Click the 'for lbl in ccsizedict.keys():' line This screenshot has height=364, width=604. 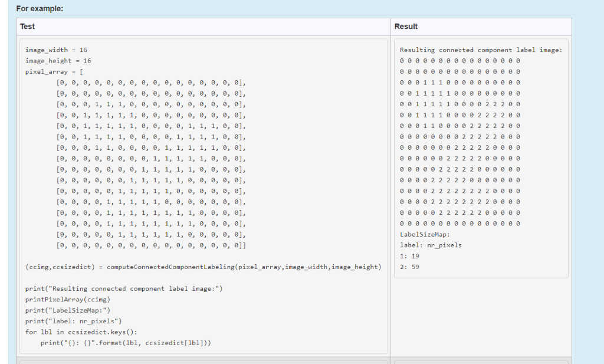point(81,332)
